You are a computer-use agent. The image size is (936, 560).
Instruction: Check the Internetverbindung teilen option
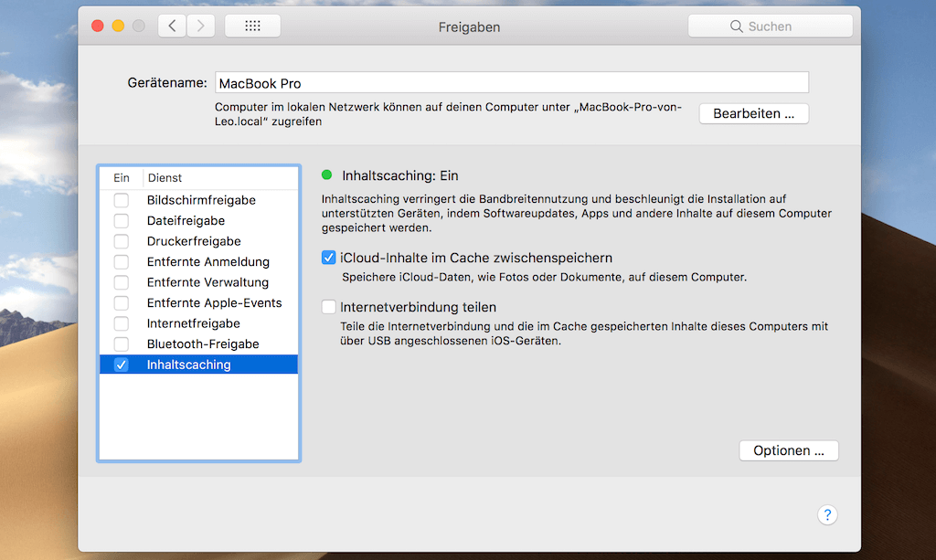[328, 307]
